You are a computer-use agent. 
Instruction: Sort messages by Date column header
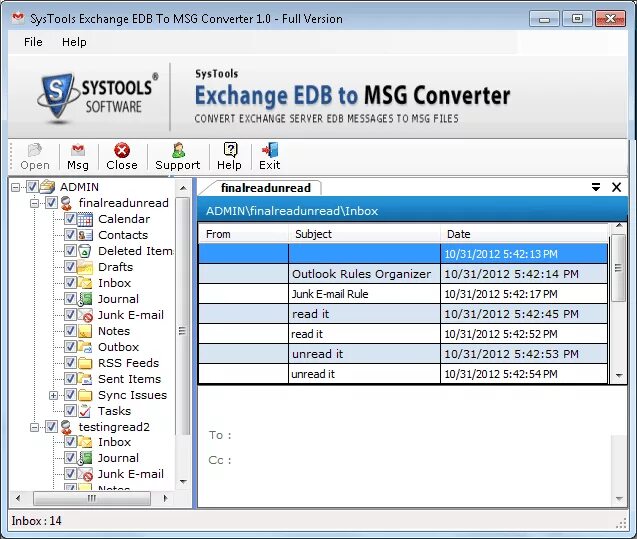524,234
